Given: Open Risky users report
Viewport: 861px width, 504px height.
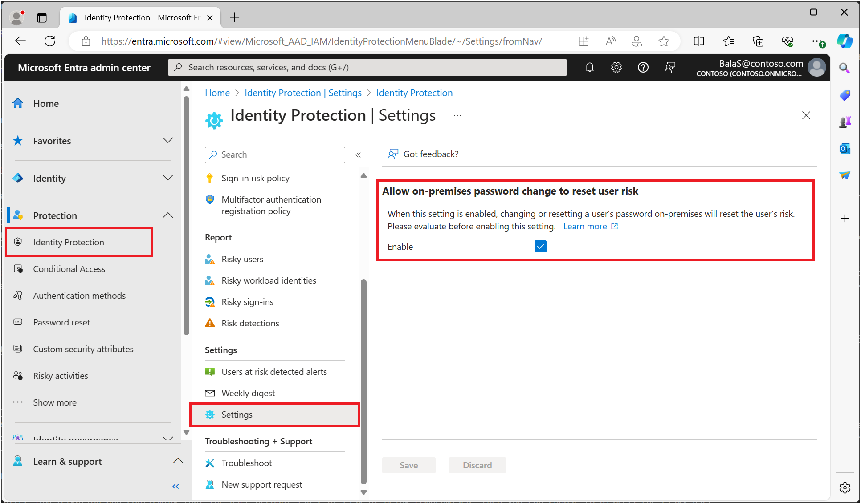Looking at the screenshot, I should coord(242,259).
